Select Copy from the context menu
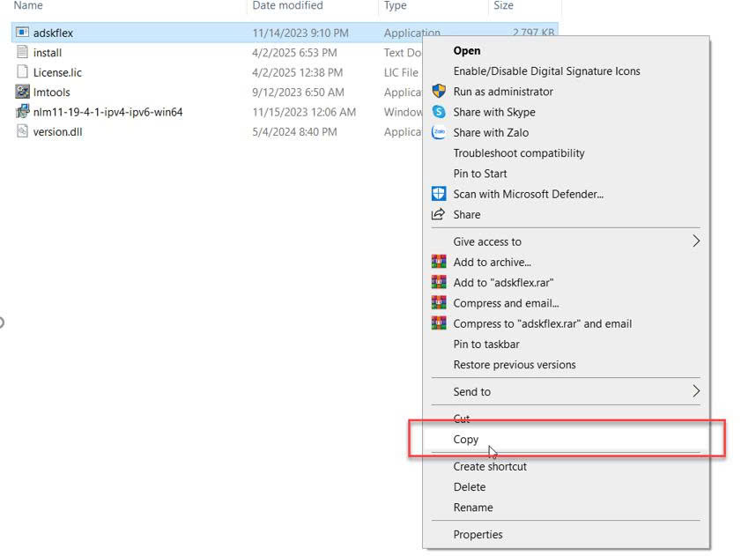Viewport: 756px width, 556px height. [x=466, y=440]
